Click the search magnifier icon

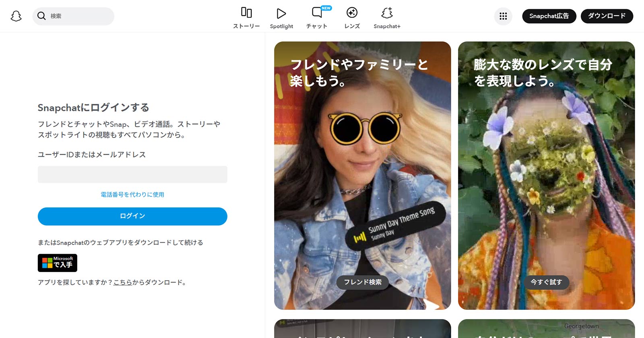click(41, 16)
